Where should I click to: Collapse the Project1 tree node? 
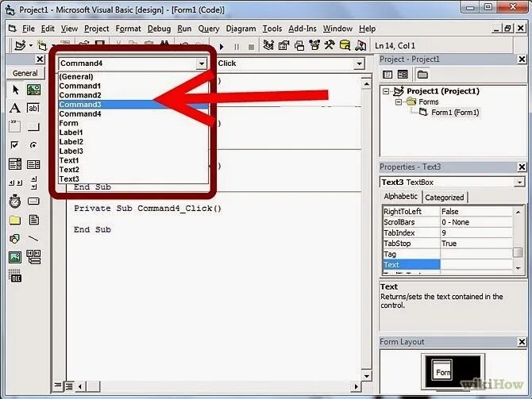point(386,91)
